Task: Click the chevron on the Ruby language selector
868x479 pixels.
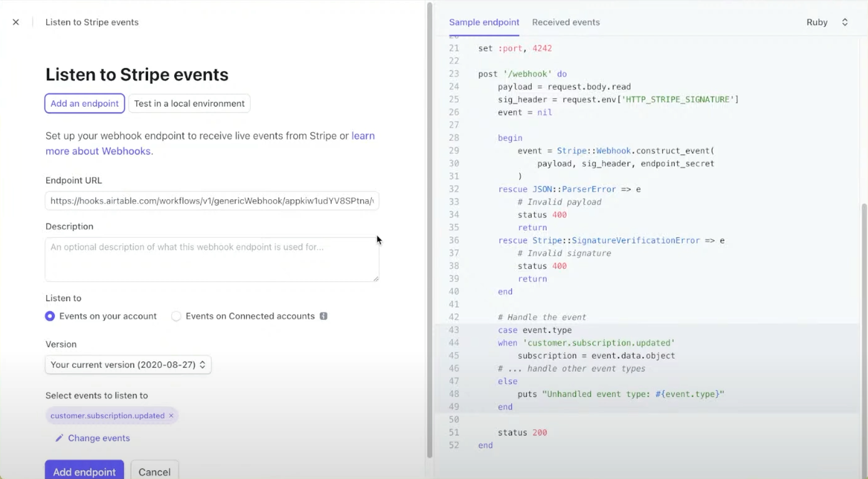Action: tap(845, 22)
